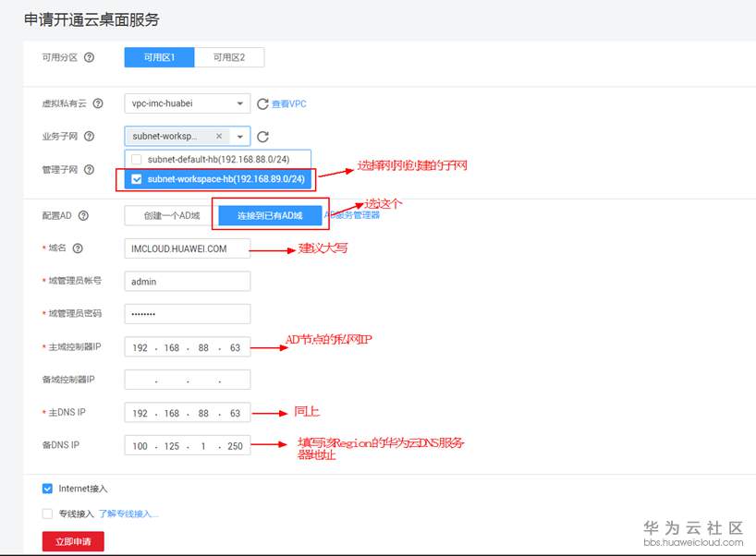
Task: Submit with the 立即申请 button
Action: [73, 541]
